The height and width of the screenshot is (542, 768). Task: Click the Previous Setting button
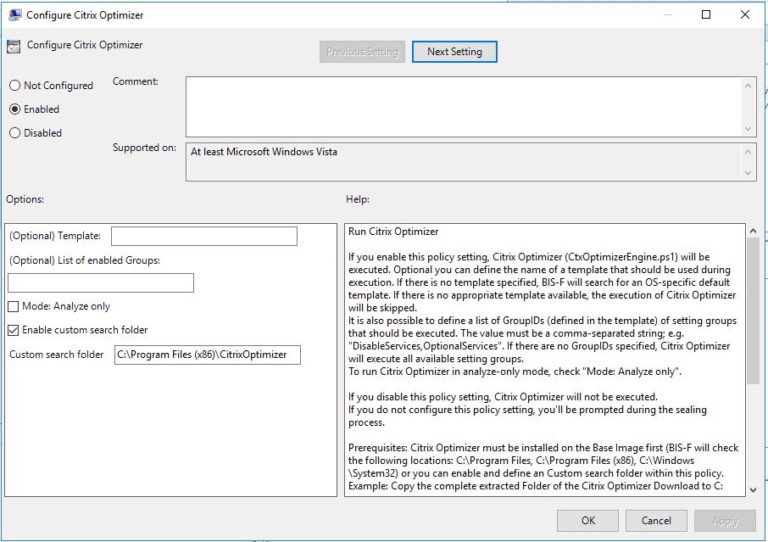(362, 52)
